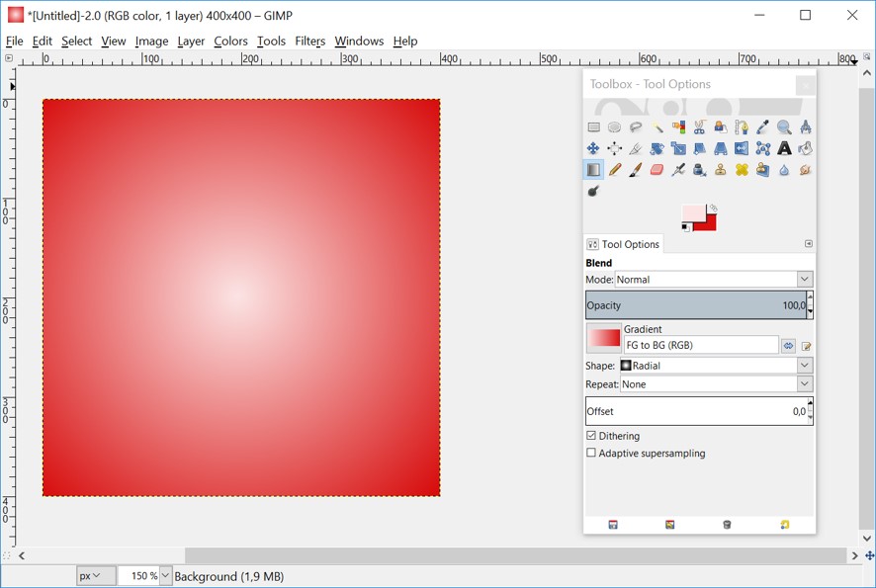Open the Image menu

click(151, 41)
